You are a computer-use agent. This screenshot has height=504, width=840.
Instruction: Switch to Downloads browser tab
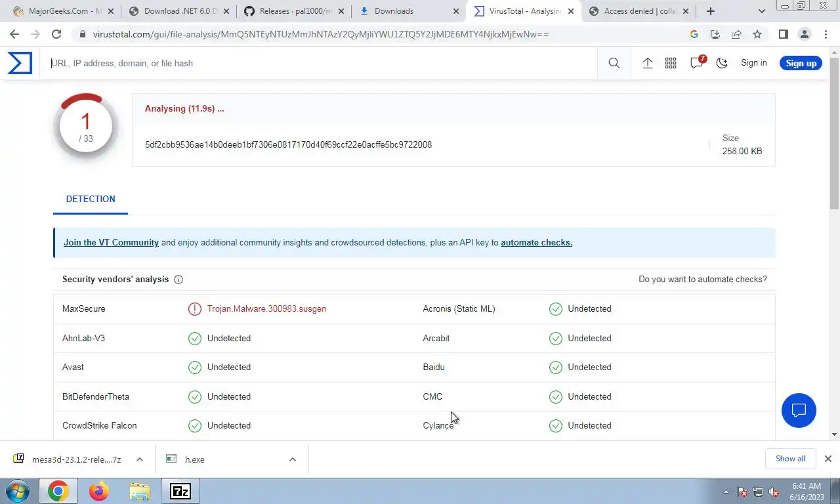[x=408, y=11]
